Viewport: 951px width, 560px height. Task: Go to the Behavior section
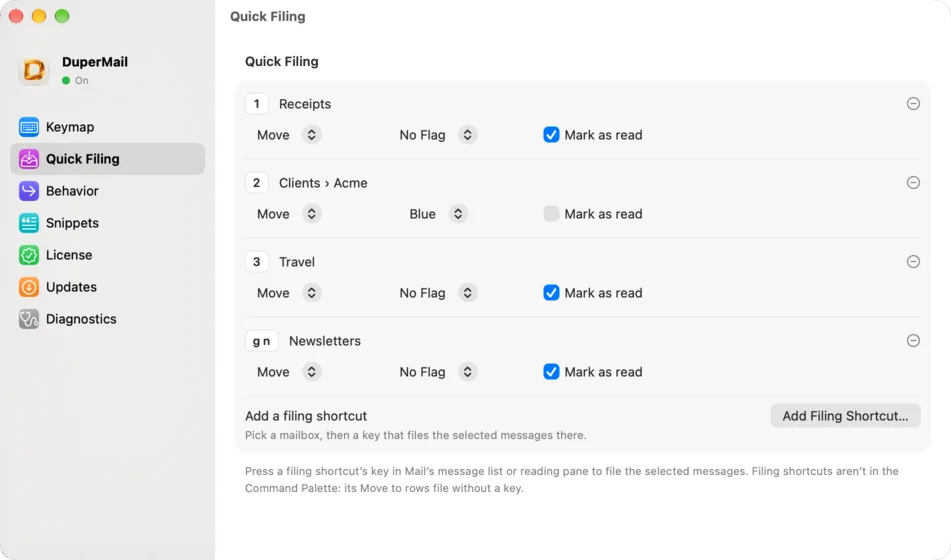coord(107,191)
